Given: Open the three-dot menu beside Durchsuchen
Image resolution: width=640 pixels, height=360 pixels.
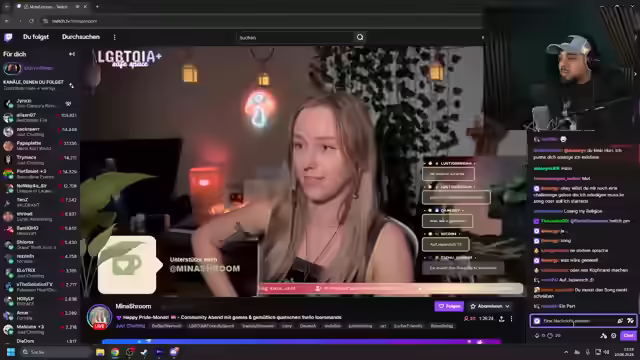Looking at the screenshot, I should click(114, 37).
